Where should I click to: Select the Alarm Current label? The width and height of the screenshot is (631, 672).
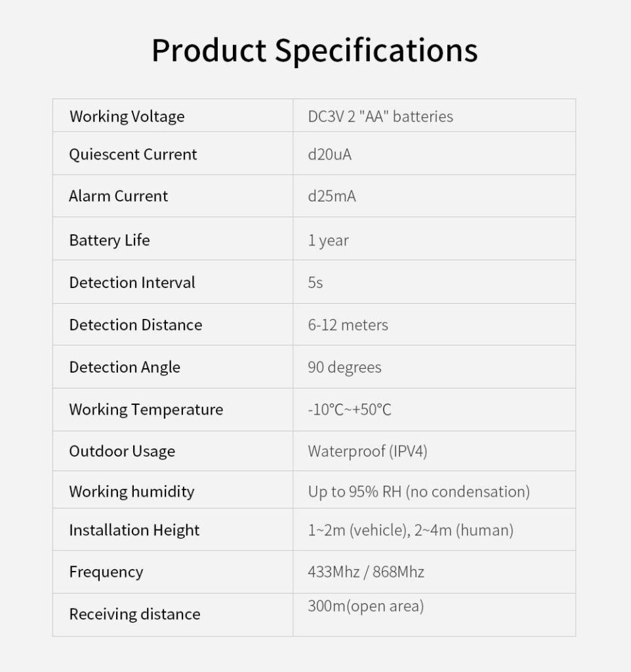pyautogui.click(x=119, y=196)
